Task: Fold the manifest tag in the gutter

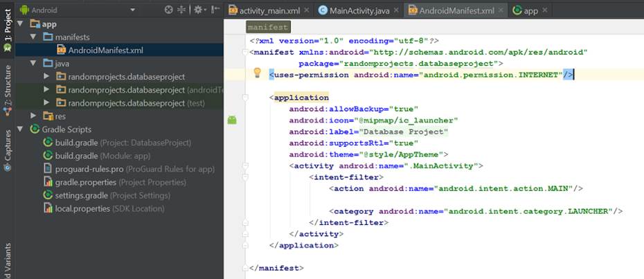Action: click(246, 52)
